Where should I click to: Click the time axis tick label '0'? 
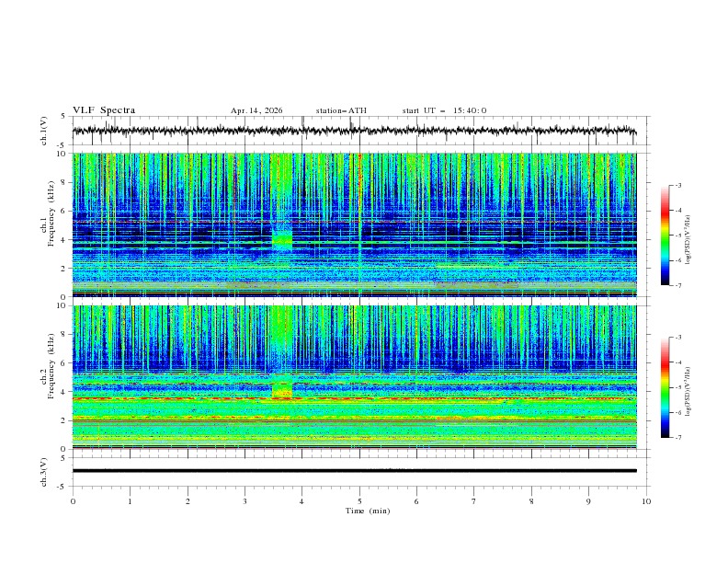tap(73, 501)
